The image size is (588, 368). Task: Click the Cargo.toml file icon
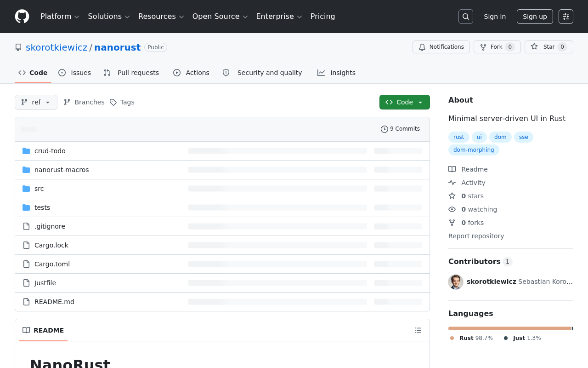26,264
